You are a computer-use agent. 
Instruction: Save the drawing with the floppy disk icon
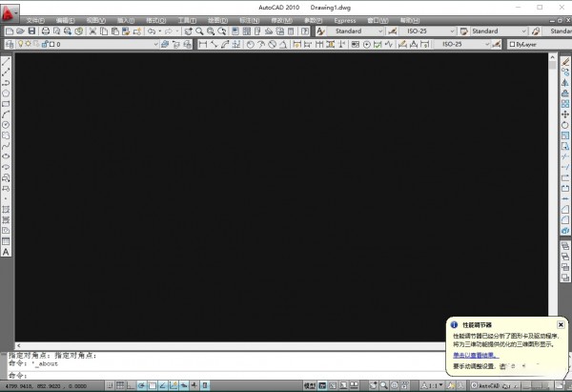31,31
